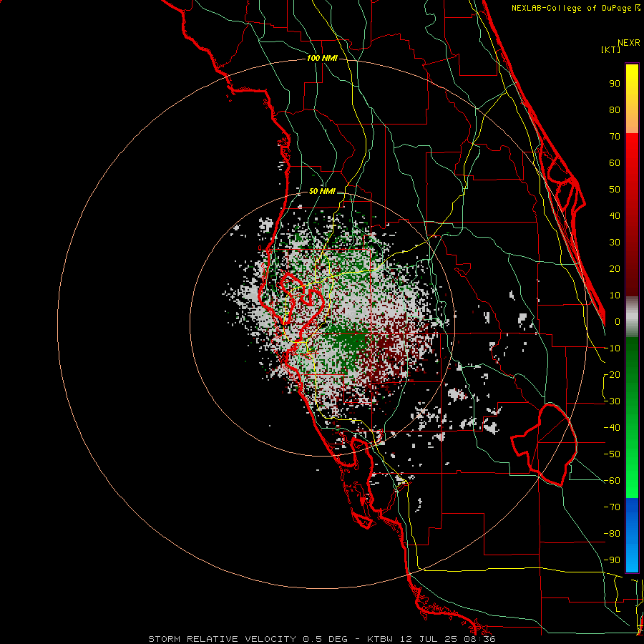The width and height of the screenshot is (644, 644).
Task: Click the positive 40 scale label
Action: coord(615,215)
